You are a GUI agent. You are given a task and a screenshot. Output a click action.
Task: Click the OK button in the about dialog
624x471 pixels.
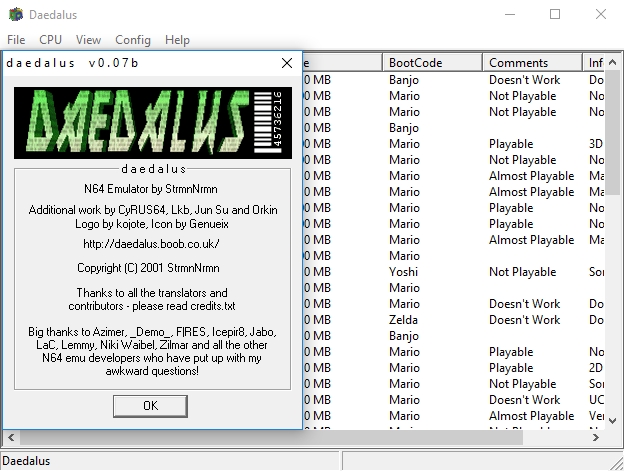coord(150,406)
